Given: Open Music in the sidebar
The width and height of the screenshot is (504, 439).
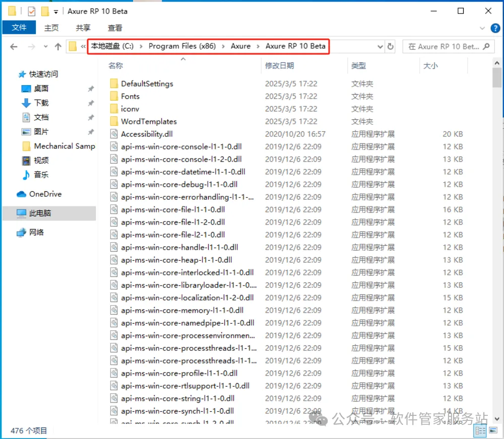Looking at the screenshot, I should [x=41, y=175].
